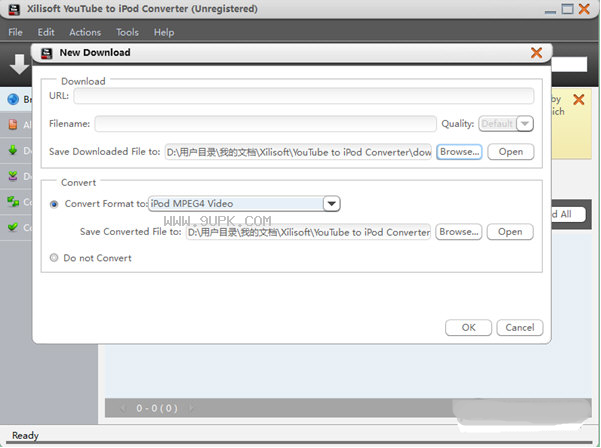Viewport: 601px width, 448px height.
Task: Click the Save Downloaded File path field
Action: (x=298, y=152)
